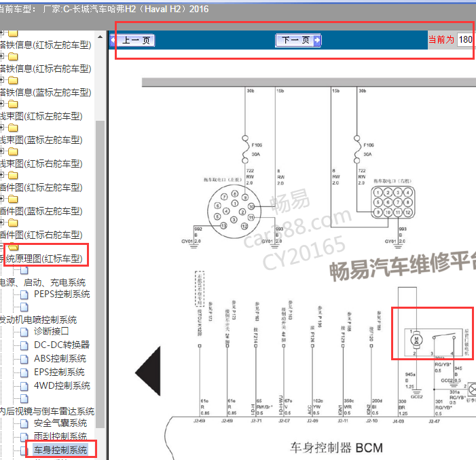This screenshot has height=460, width=476.
Task: Open 安全气囊系统 diagram entry
Action: pos(60,423)
